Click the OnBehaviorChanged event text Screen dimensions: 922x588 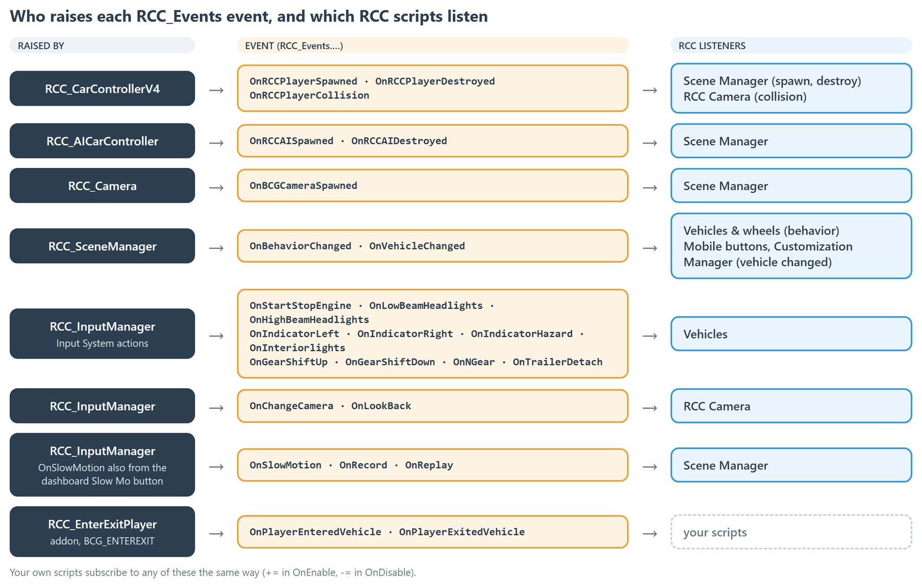tap(300, 246)
